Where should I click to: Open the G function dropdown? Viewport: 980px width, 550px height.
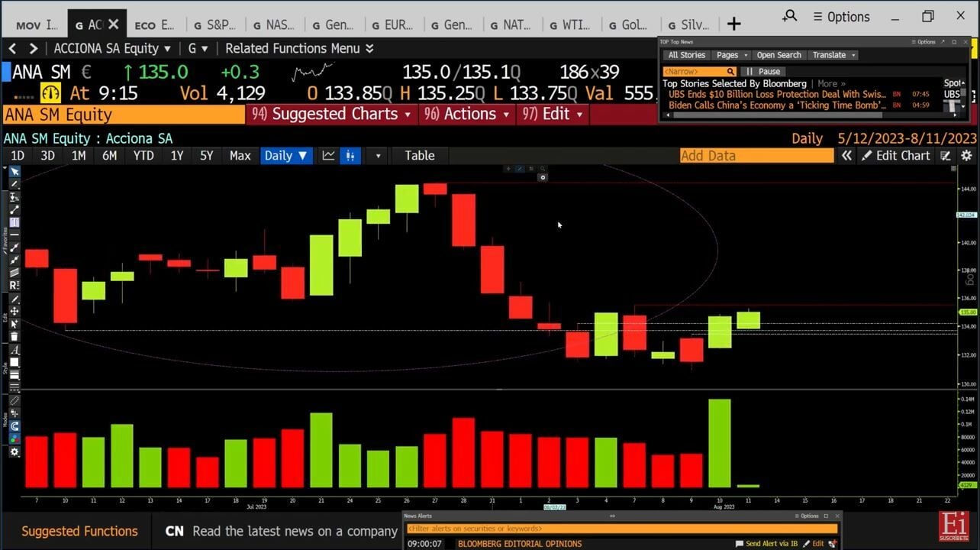pos(198,48)
